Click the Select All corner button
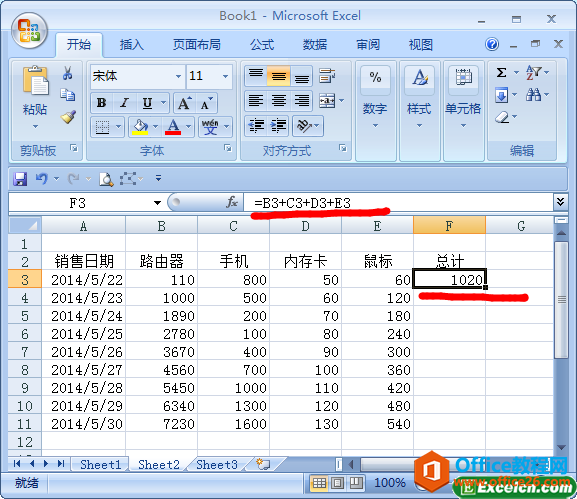Screen dimensions: 577x499 pyautogui.click(x=25, y=225)
